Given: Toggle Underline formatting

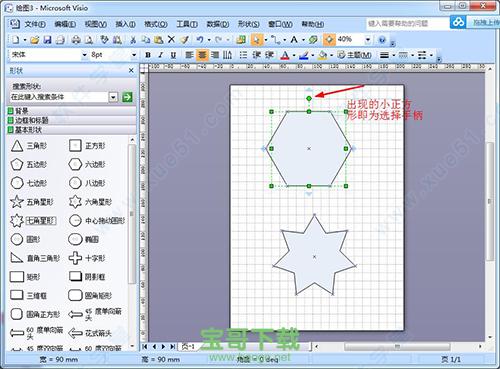Looking at the screenshot, I should [x=173, y=55].
